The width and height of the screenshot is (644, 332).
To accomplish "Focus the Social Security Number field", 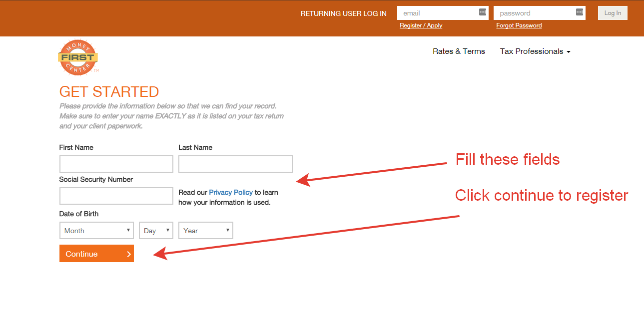I will coord(116,196).
